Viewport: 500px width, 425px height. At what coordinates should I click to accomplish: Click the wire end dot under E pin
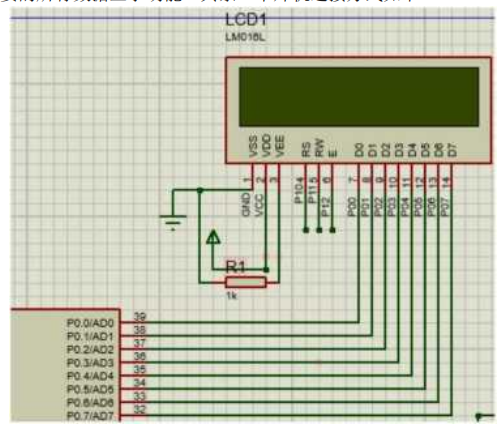332,230
